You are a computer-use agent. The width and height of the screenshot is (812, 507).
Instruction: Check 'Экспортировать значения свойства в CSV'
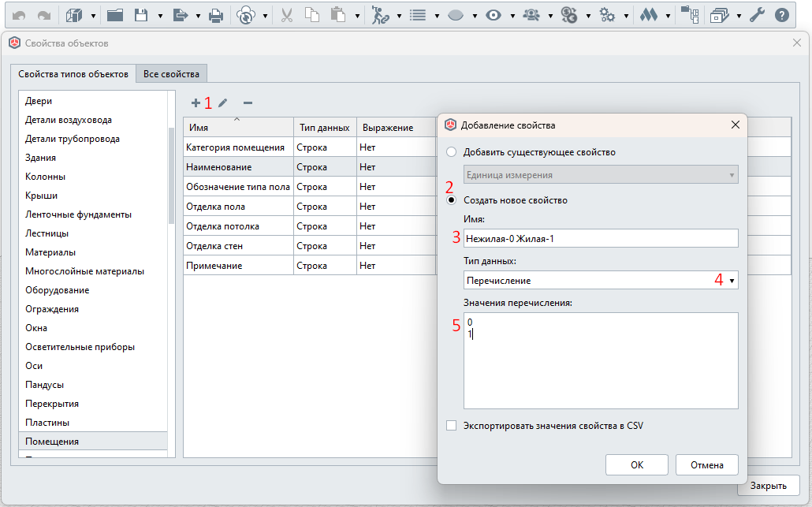tap(452, 426)
